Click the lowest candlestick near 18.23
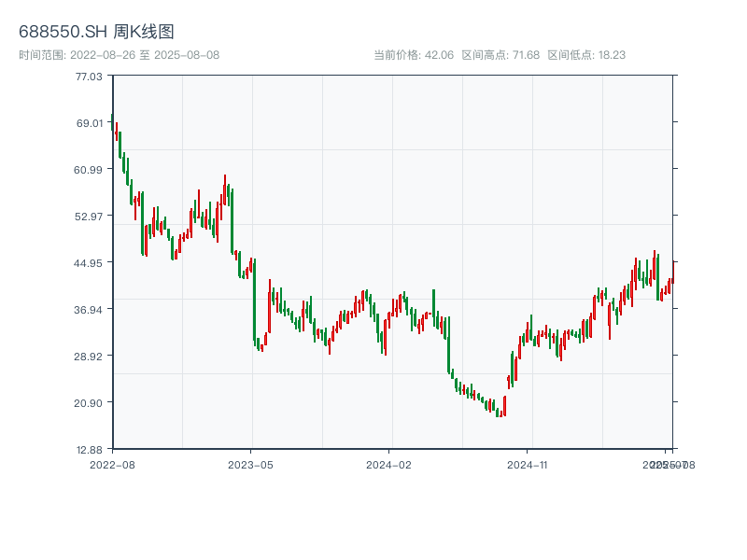 tap(498, 411)
